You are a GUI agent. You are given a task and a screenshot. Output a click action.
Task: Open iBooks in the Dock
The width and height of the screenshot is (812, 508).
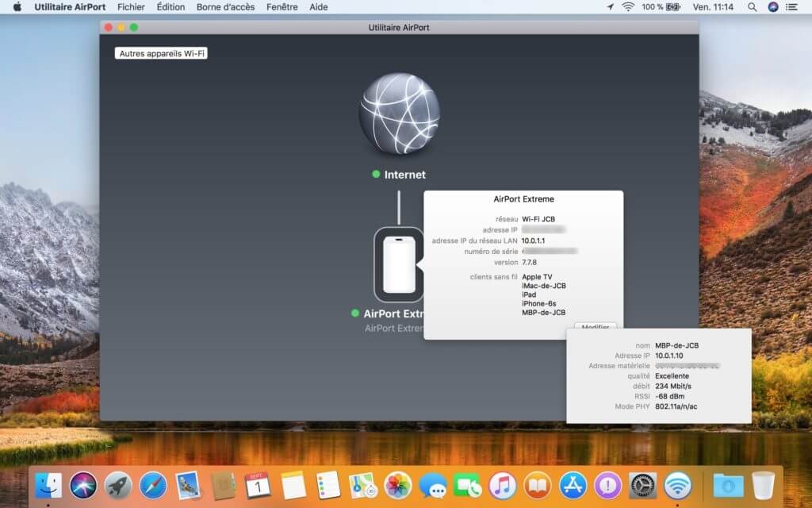[538, 486]
